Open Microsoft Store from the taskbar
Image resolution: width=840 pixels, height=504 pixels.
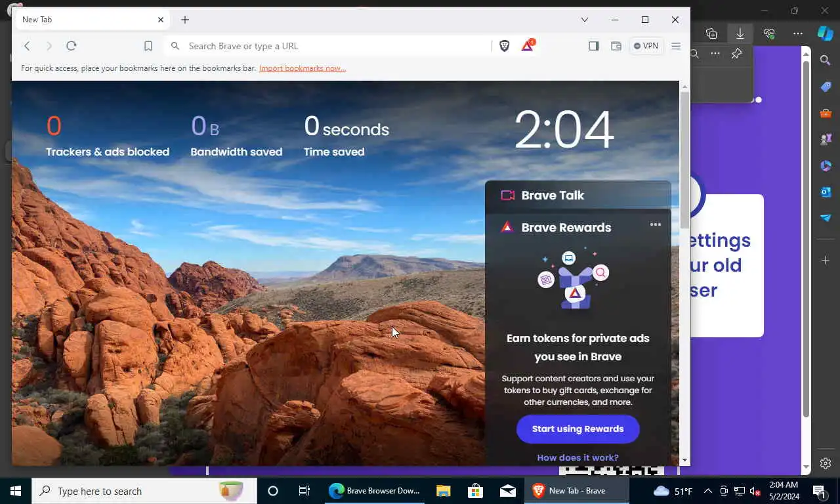475,491
